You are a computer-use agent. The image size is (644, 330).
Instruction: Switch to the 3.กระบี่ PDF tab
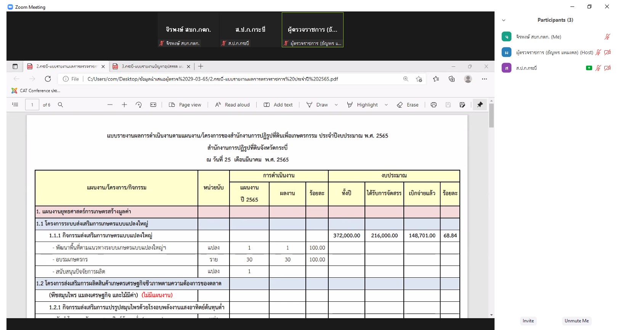click(151, 66)
